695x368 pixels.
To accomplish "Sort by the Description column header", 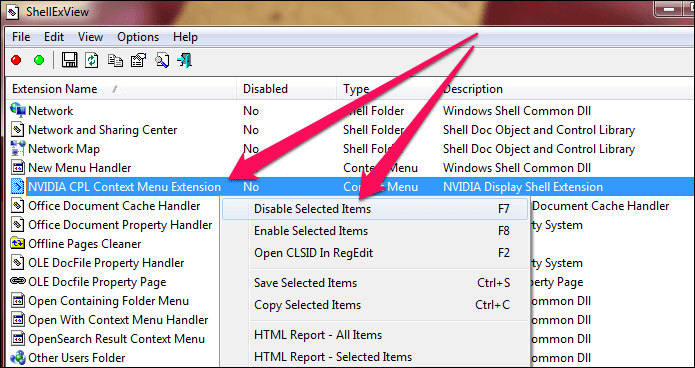I will pyautogui.click(x=566, y=89).
